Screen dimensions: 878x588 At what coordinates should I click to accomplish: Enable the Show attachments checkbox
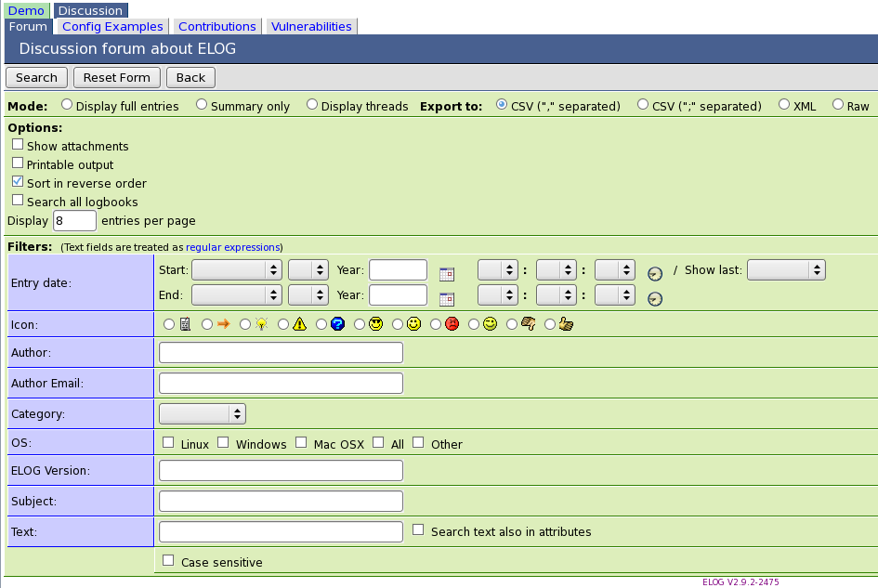(x=18, y=145)
